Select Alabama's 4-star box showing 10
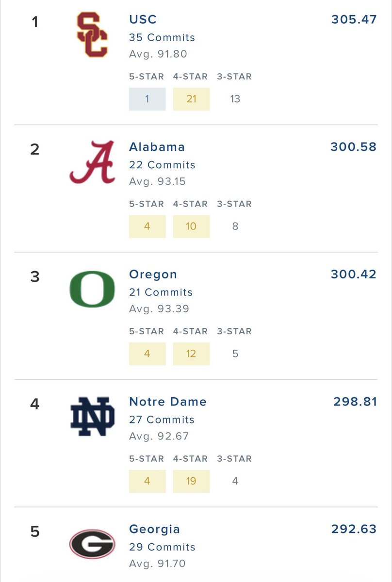 [x=191, y=226]
